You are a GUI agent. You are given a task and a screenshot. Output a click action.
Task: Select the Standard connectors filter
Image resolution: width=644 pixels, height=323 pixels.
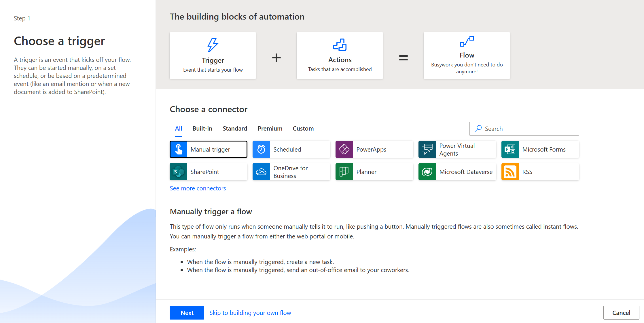point(235,128)
